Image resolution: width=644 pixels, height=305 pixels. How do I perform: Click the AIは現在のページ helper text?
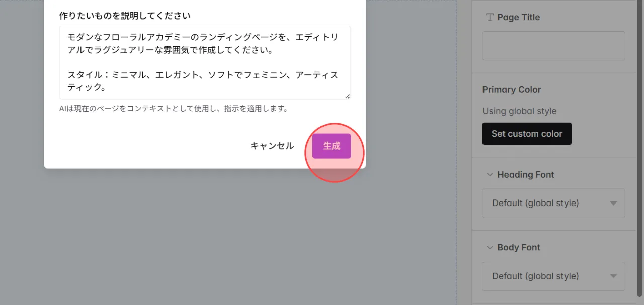[x=173, y=108]
